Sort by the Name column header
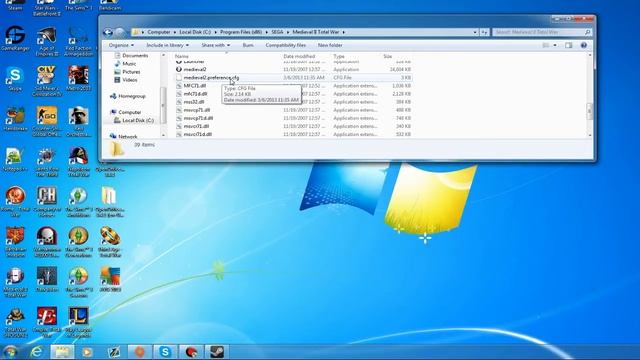 [182, 56]
